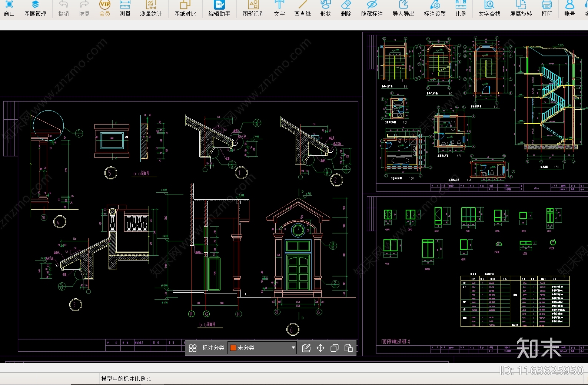The width and height of the screenshot is (588, 385).
Task: Select the 测量 measure tool
Action: tap(125, 9)
